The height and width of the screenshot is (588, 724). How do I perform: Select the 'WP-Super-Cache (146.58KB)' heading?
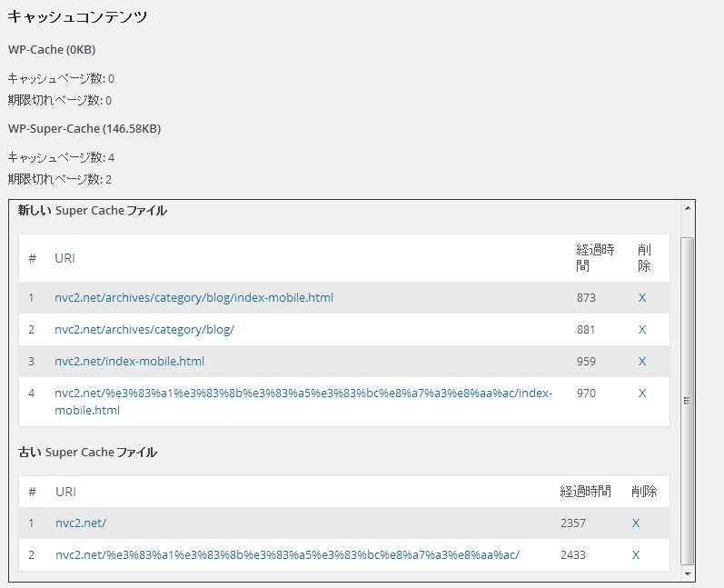pyautogui.click(x=84, y=128)
